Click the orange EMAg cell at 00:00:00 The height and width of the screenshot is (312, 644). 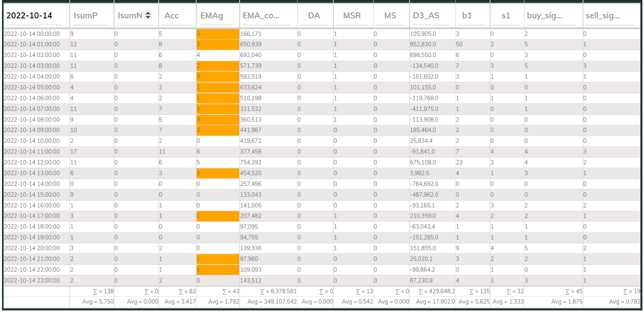click(218, 34)
